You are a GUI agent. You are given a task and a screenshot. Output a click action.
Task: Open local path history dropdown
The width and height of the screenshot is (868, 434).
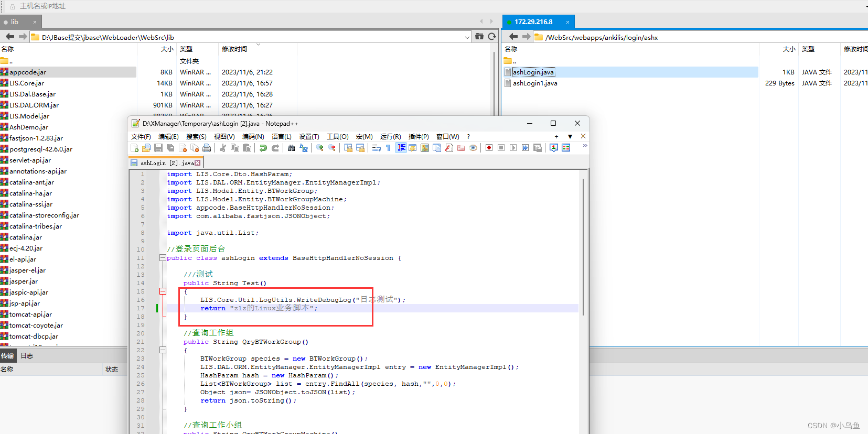(467, 37)
